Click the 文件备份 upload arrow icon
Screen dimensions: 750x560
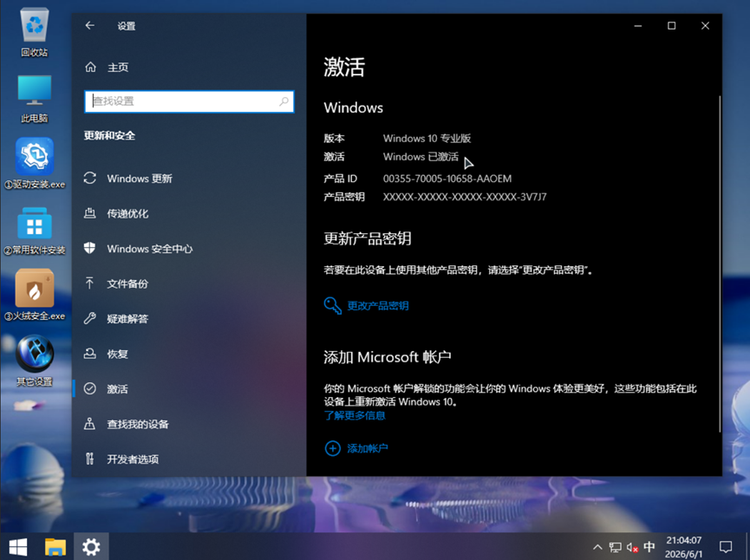coord(90,283)
